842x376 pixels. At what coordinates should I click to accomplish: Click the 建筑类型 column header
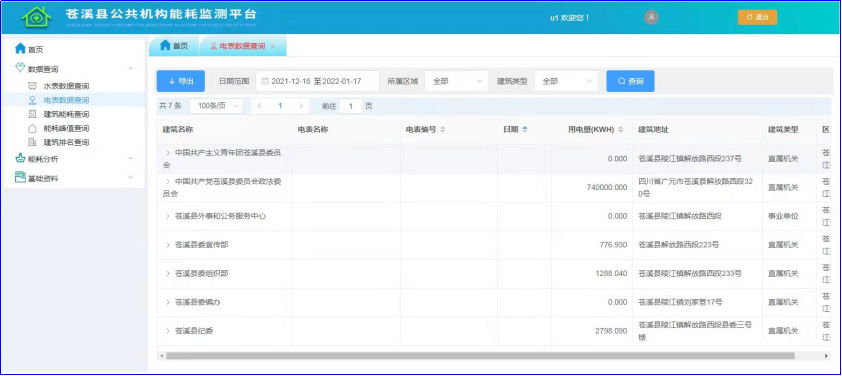click(x=783, y=129)
